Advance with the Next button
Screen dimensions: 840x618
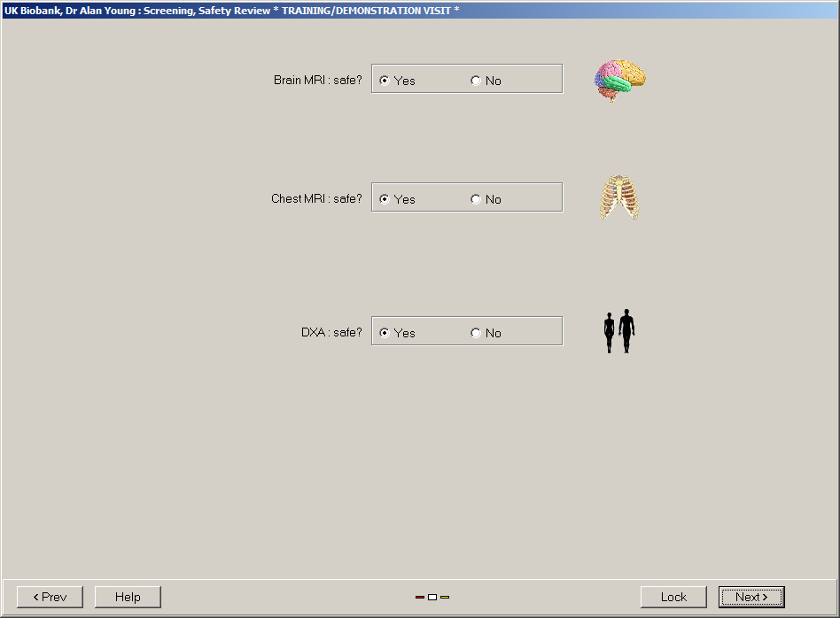coord(751,597)
